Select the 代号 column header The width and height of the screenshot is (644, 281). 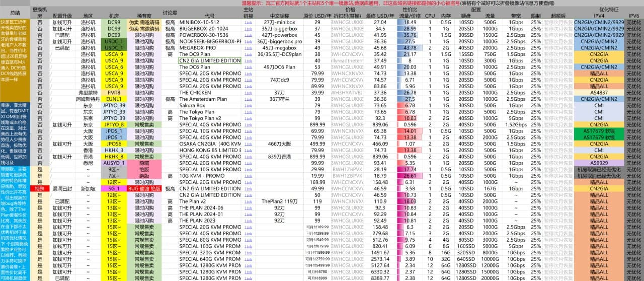click(x=209, y=16)
